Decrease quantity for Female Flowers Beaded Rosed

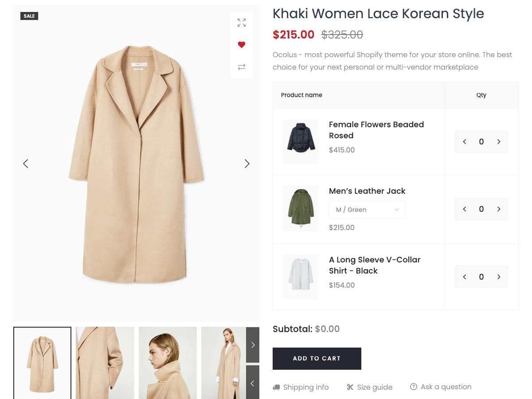465,142
